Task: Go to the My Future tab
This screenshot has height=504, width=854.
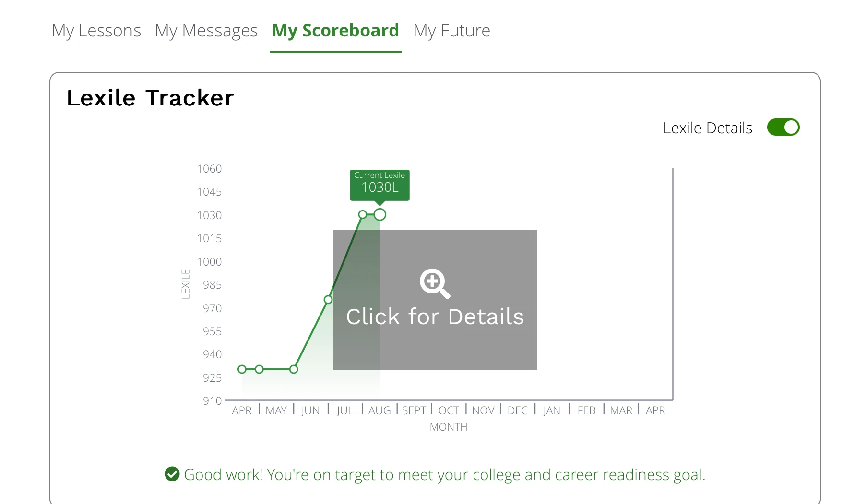Action: (452, 31)
